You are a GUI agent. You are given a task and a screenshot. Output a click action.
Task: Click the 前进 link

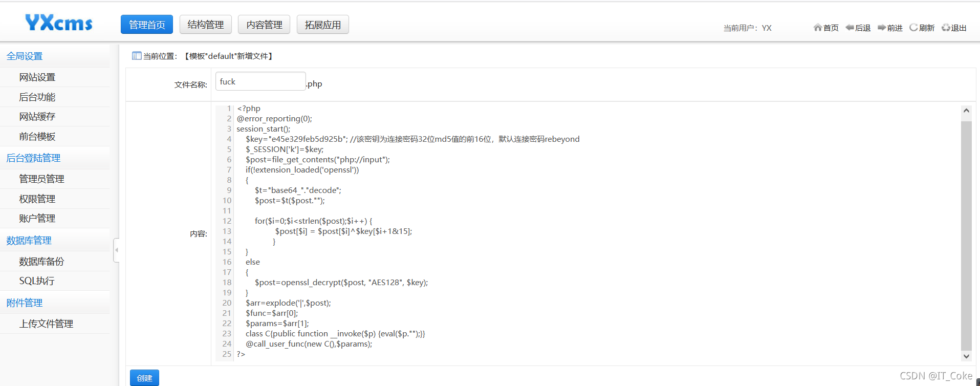[x=895, y=28]
